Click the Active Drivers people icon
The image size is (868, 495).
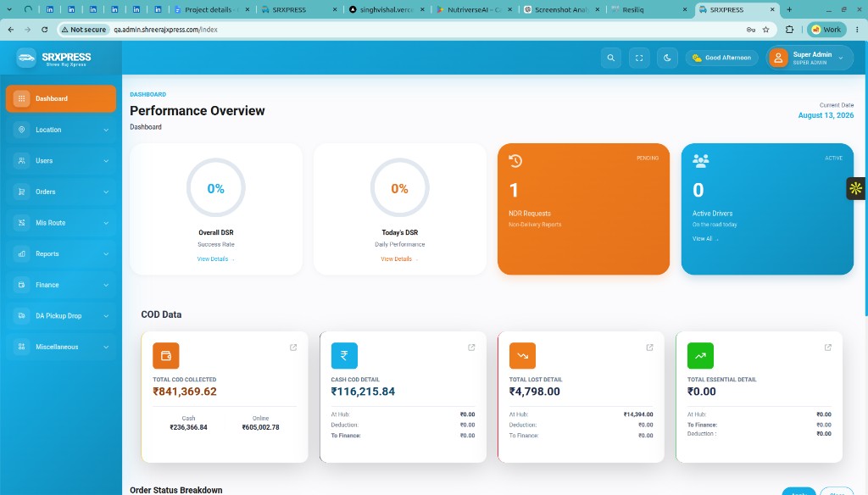coord(700,160)
